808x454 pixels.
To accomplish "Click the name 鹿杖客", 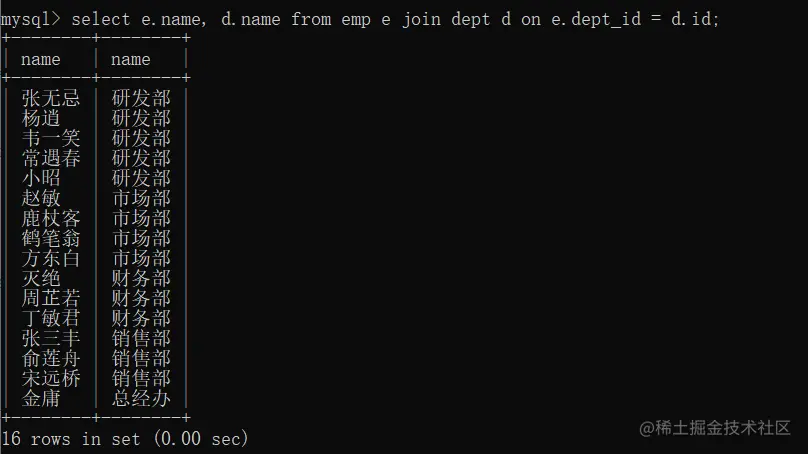I will point(51,218).
